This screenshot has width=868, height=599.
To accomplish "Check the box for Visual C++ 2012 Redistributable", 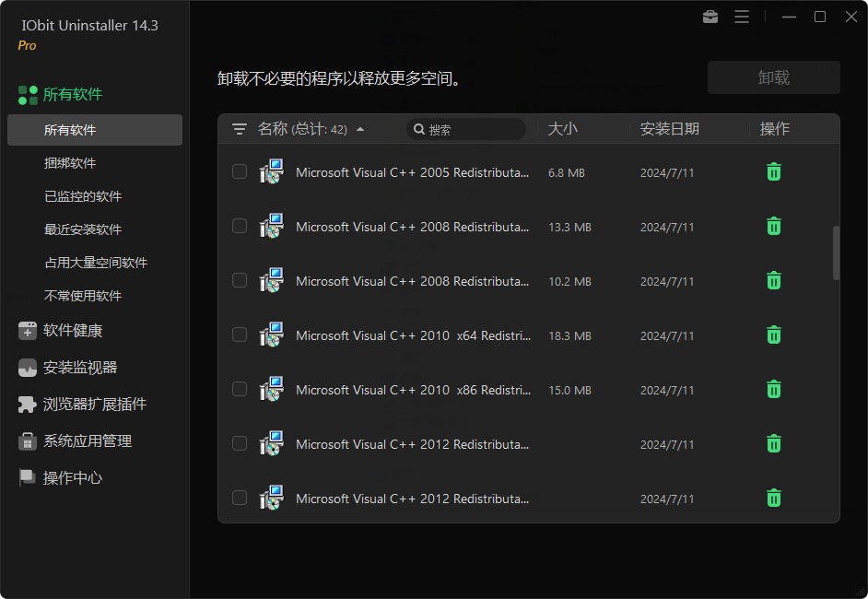I will click(240, 443).
